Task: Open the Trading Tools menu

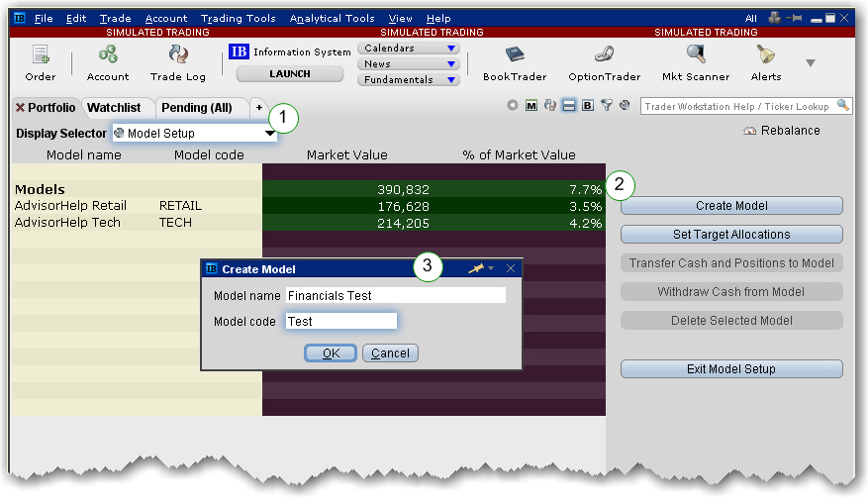Action: tap(237, 19)
